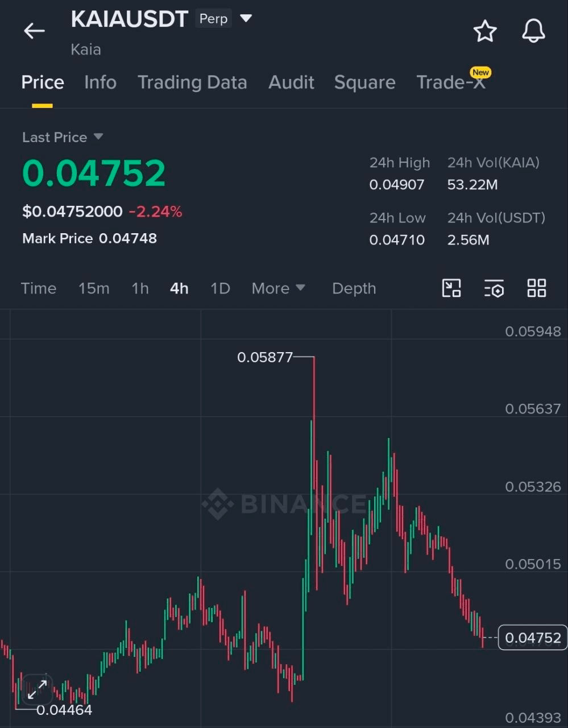568x728 pixels.
Task: Tap the 24h Vol(KAIA) 53.22M value
Action: [x=472, y=184]
